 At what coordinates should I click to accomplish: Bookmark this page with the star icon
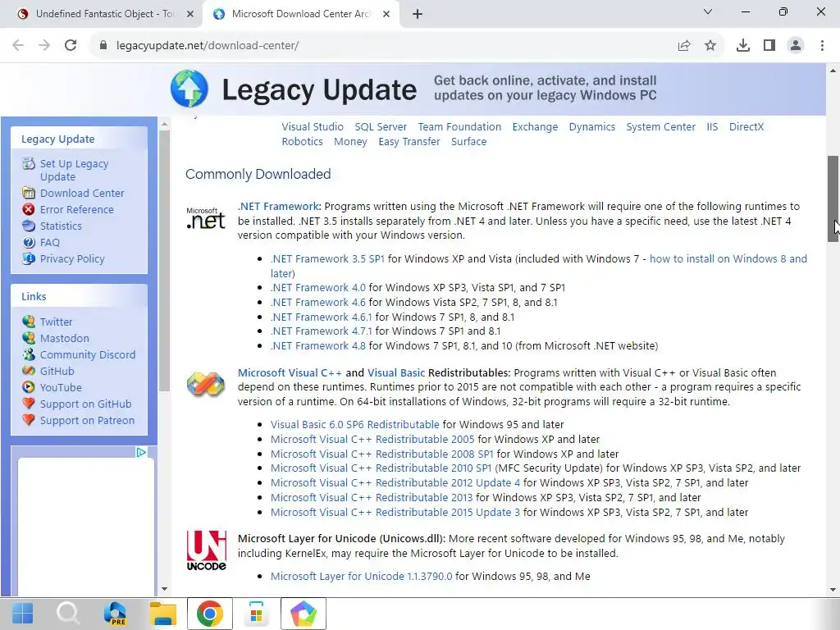(710, 46)
